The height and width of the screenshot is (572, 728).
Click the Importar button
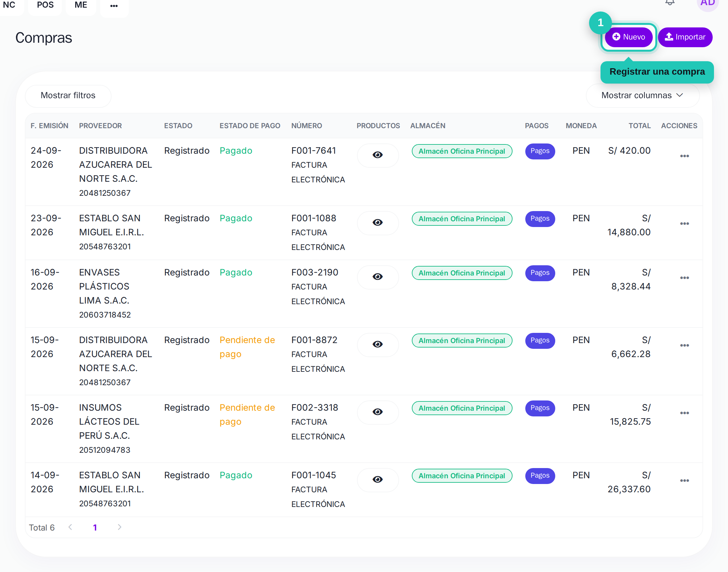point(685,37)
